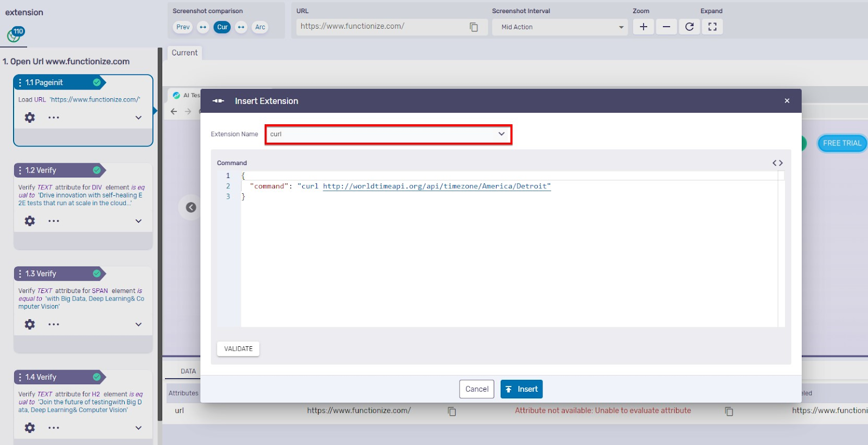Open three-dot menu for step 1.3 Verify

coord(54,324)
